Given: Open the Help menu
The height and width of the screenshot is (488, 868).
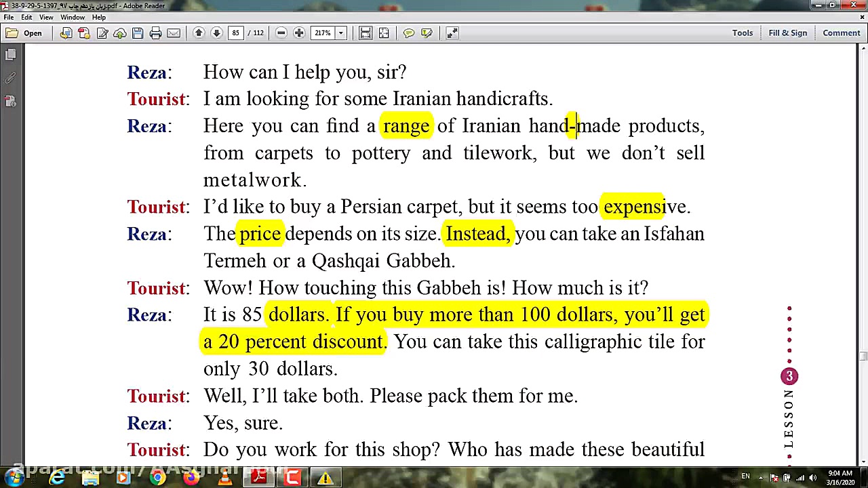Looking at the screenshot, I should pyautogui.click(x=99, y=17).
